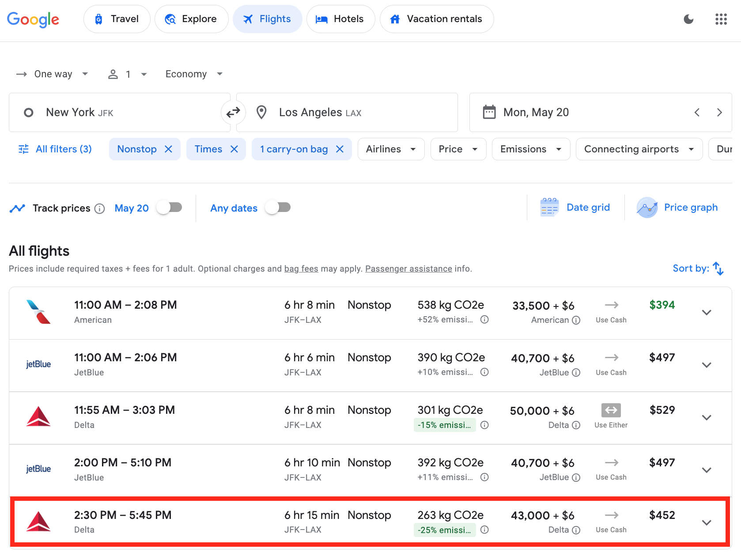Image resolution: width=741 pixels, height=560 pixels.
Task: Open the Connecting airports filter dropdown
Action: tap(639, 149)
